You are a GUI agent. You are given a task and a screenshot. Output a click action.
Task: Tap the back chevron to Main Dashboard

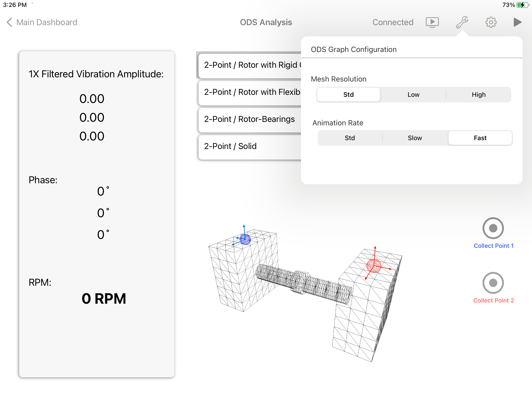pyautogui.click(x=9, y=22)
